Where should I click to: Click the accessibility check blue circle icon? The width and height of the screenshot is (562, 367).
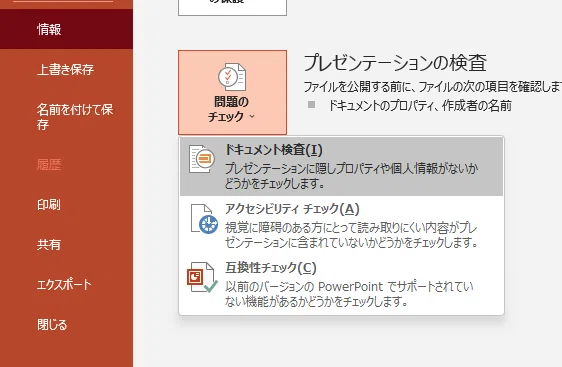208,224
